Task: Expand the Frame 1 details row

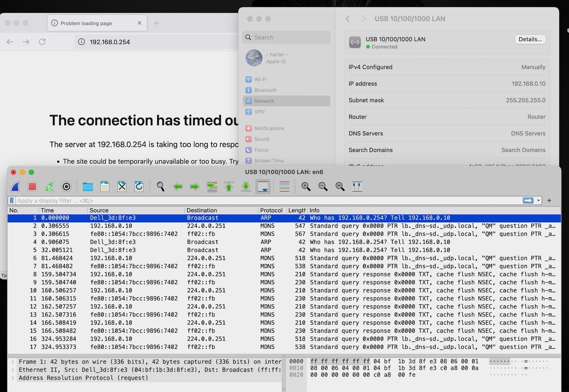Action: pyautogui.click(x=13, y=362)
